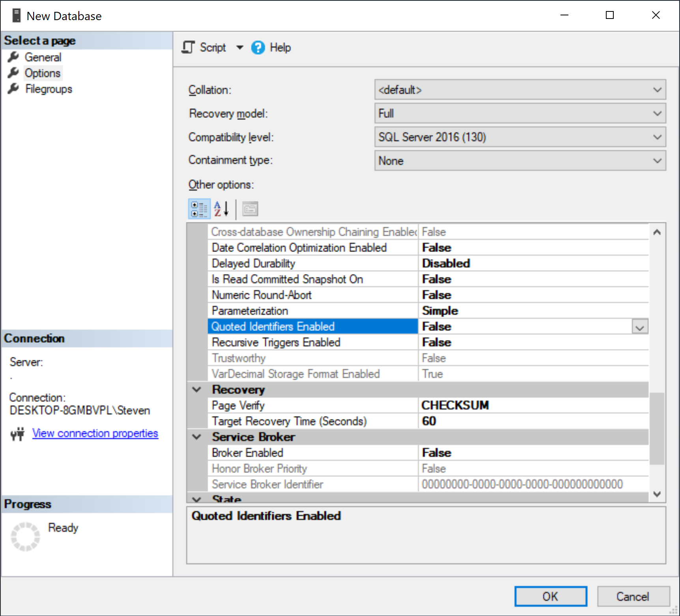This screenshot has height=616, width=680.
Task: Click the OK button
Action: click(x=551, y=596)
